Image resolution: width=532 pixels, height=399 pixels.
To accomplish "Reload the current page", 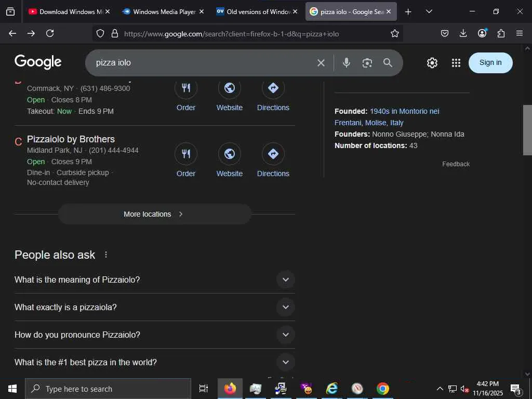I will click(x=50, y=33).
